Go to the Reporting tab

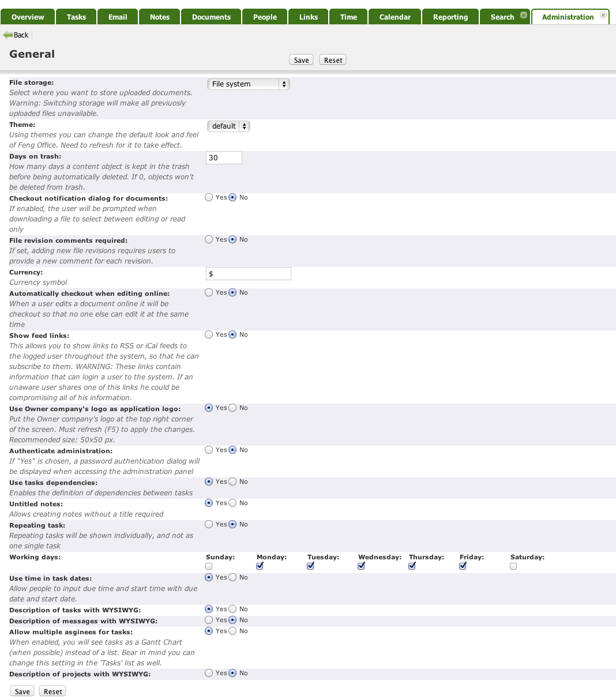pyautogui.click(x=450, y=17)
